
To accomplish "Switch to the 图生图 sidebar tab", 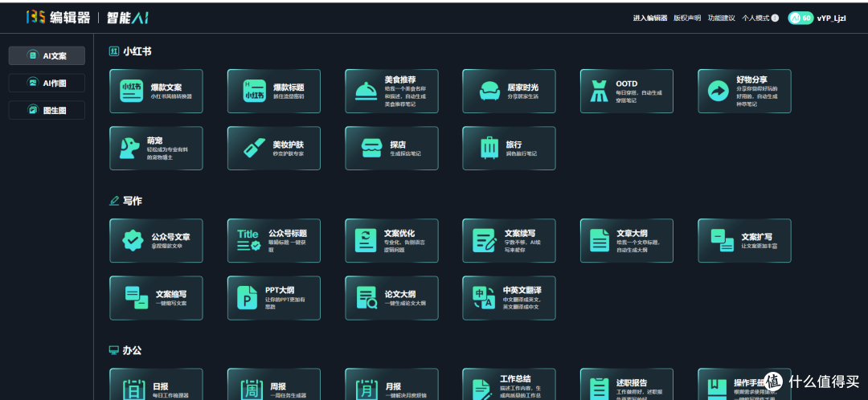I will pos(47,110).
